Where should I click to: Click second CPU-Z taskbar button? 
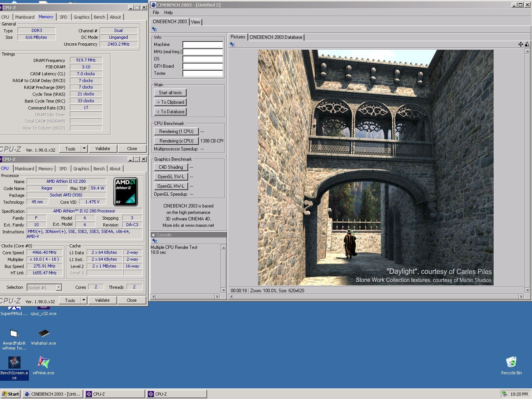click(177, 394)
